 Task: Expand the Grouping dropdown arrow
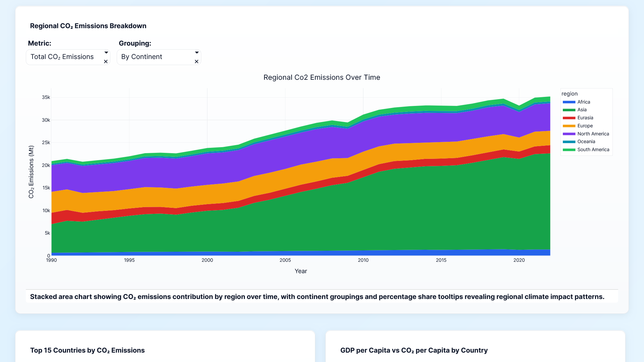197,53
